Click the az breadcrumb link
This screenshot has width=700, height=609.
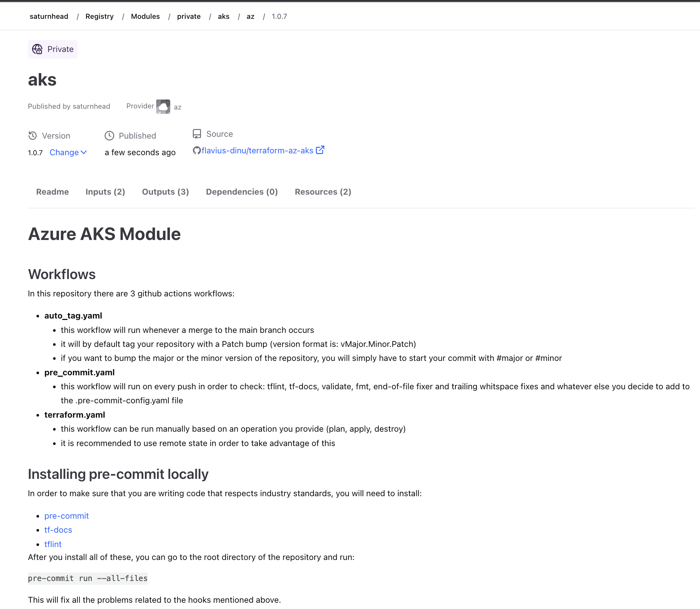pos(251,16)
